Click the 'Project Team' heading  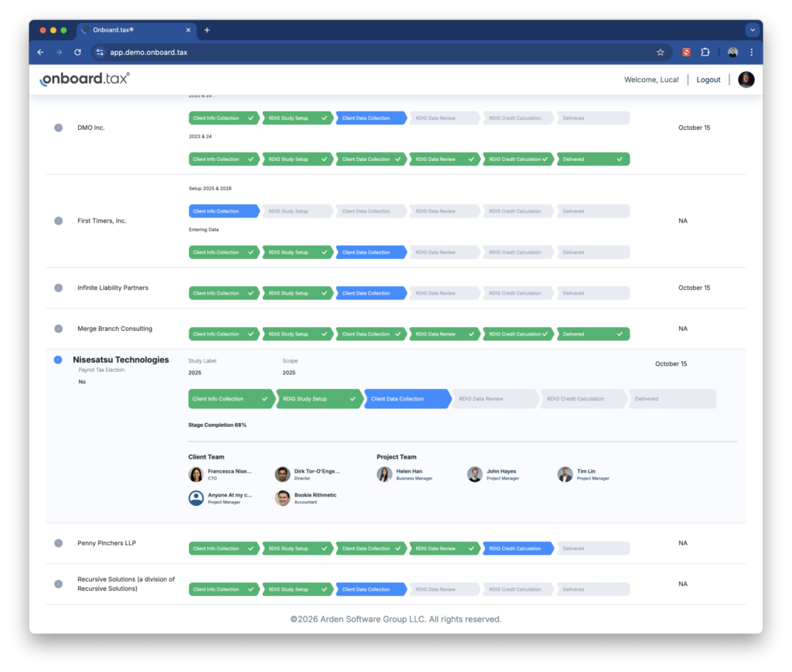pyautogui.click(x=397, y=457)
